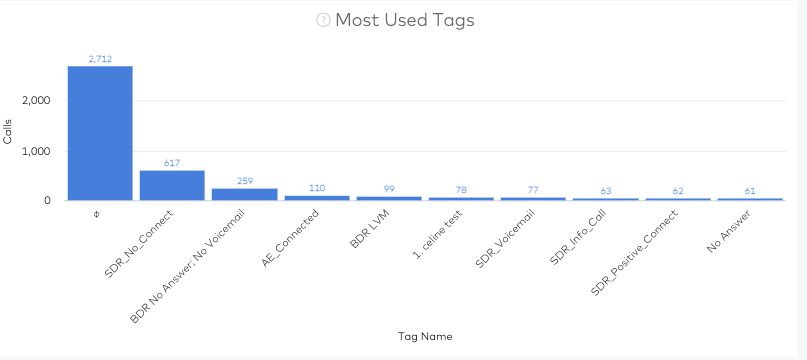Click the AE_Connected axis label

click(x=290, y=238)
